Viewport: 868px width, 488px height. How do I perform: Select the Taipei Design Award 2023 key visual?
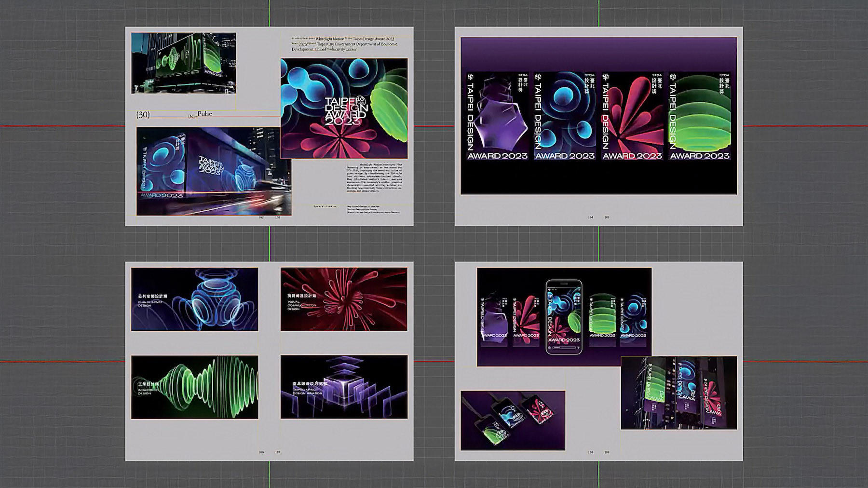coord(344,108)
